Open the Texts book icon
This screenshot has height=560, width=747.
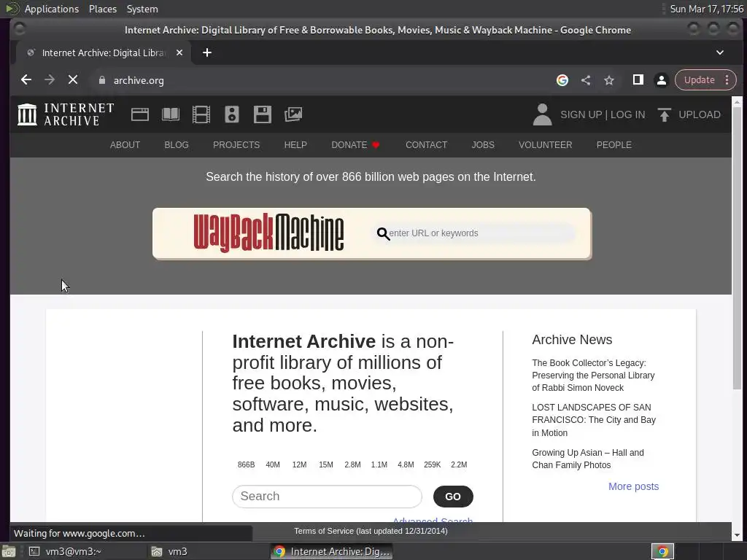171,114
